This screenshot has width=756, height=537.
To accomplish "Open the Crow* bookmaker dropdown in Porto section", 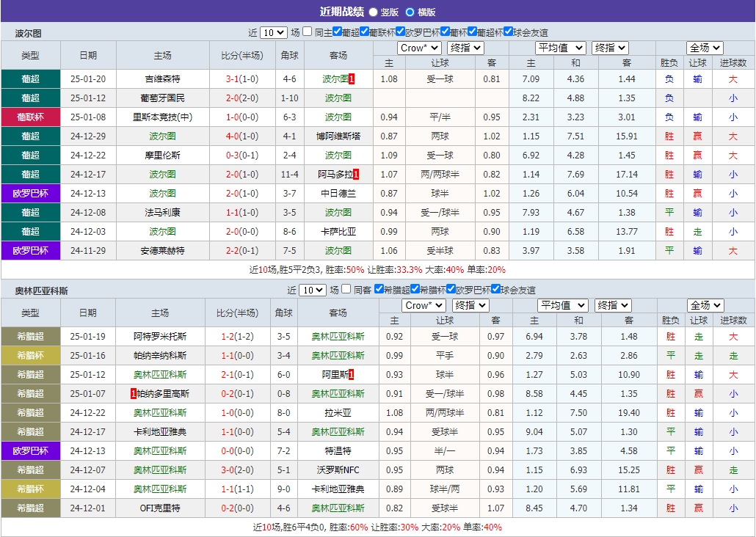I will point(418,47).
